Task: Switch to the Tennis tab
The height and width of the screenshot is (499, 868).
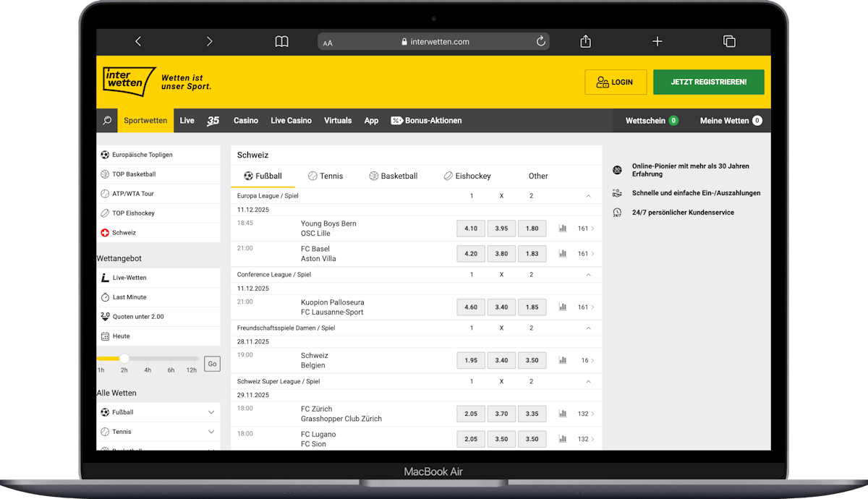Action: [x=325, y=176]
